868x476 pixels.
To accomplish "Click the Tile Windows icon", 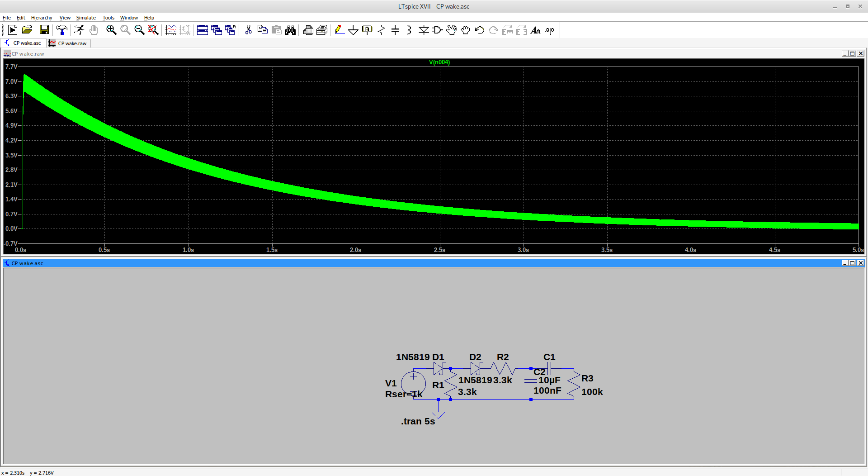I will coord(202,30).
